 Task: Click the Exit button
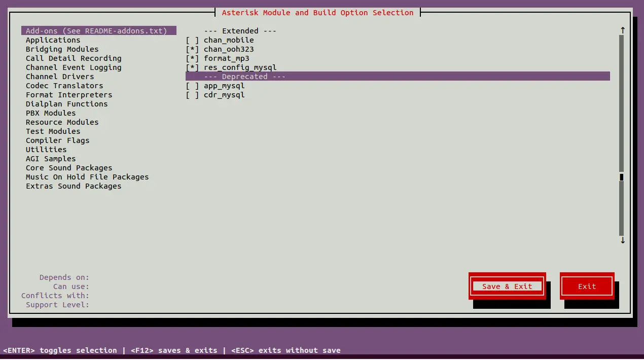pos(587,286)
